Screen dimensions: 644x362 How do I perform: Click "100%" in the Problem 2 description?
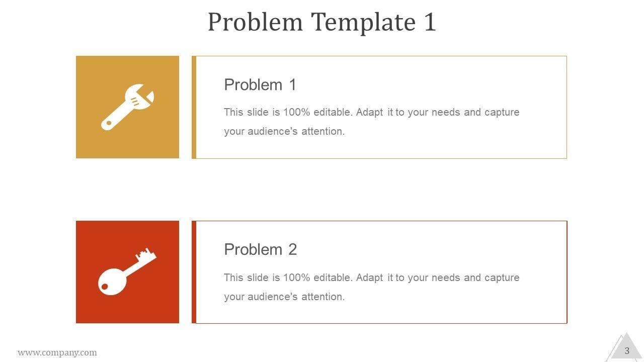coord(296,278)
